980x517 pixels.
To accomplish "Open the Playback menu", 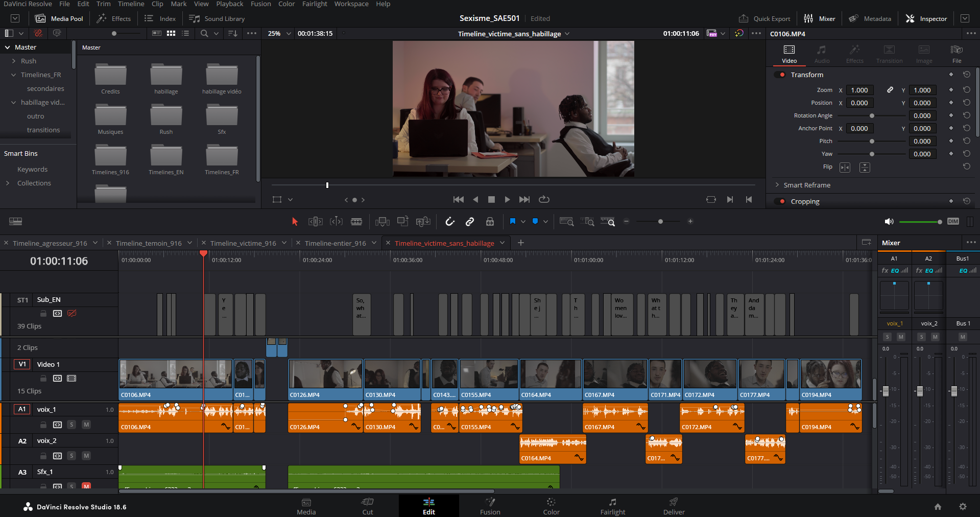I will (x=229, y=4).
